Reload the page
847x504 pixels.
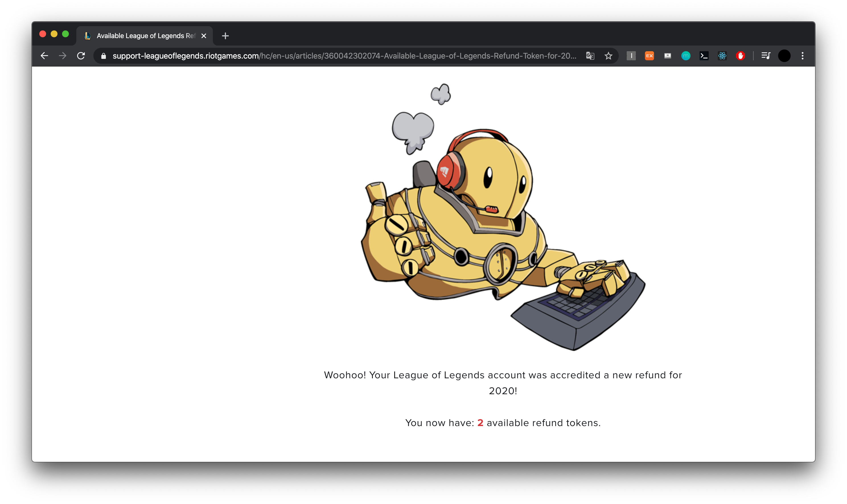(81, 56)
